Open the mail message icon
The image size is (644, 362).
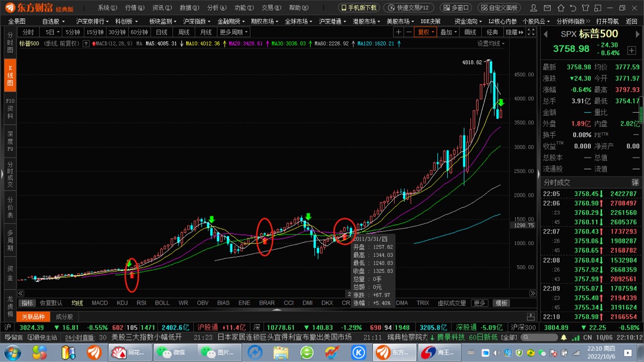(x=547, y=8)
